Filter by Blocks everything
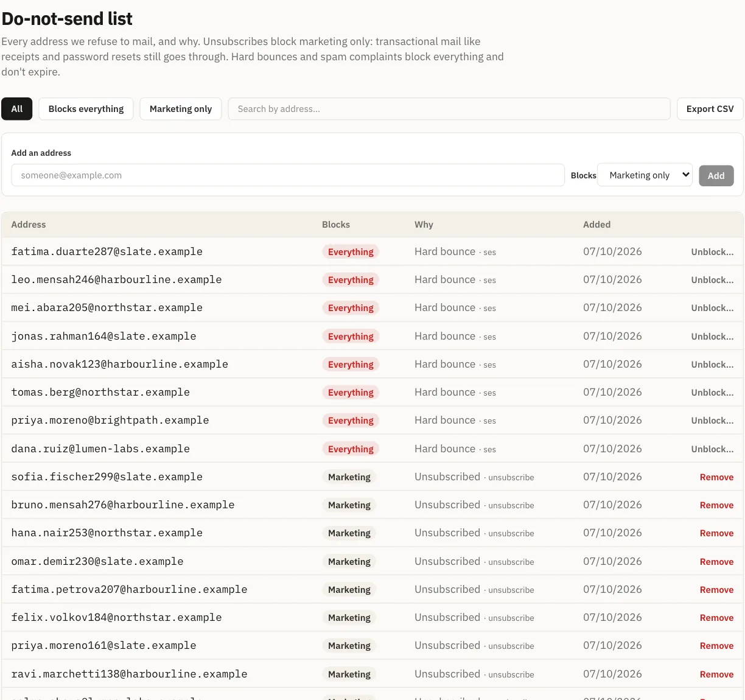745x700 pixels. click(86, 109)
